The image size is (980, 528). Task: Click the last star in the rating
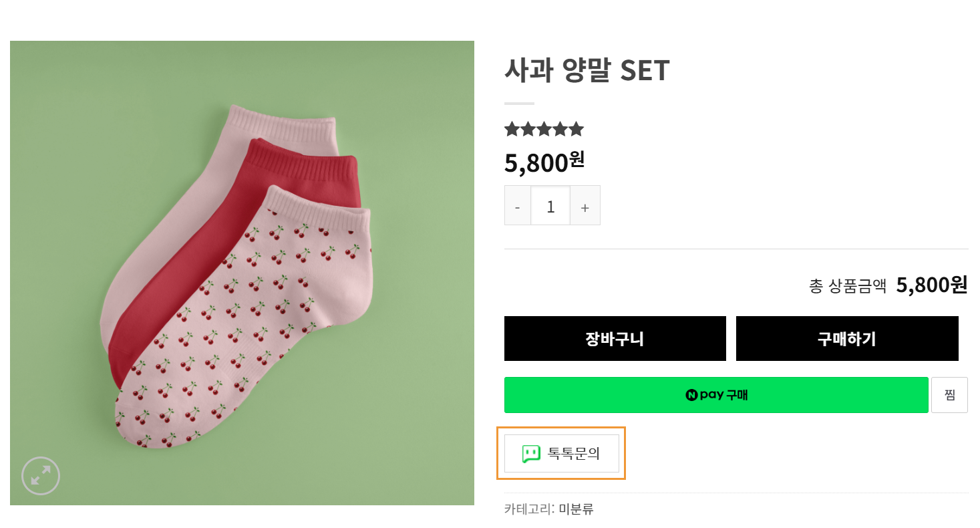(x=576, y=129)
